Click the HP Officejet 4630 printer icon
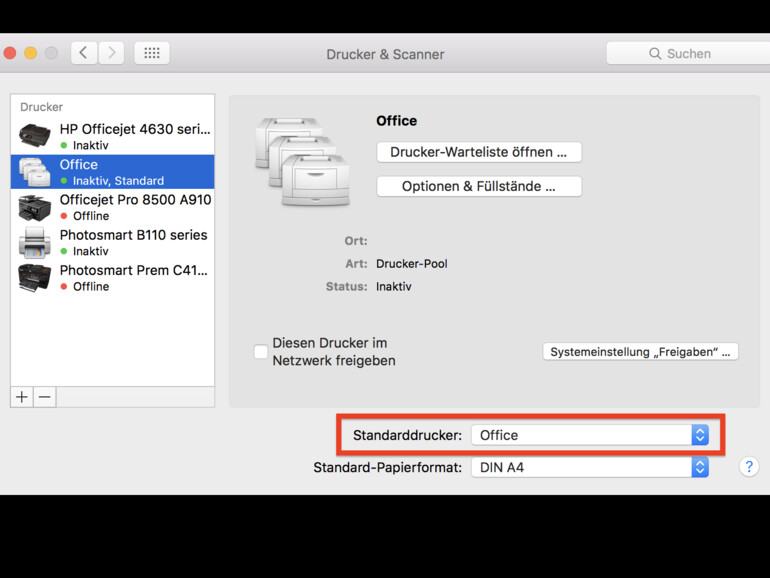Screen dimensions: 770x578 pos(34,136)
